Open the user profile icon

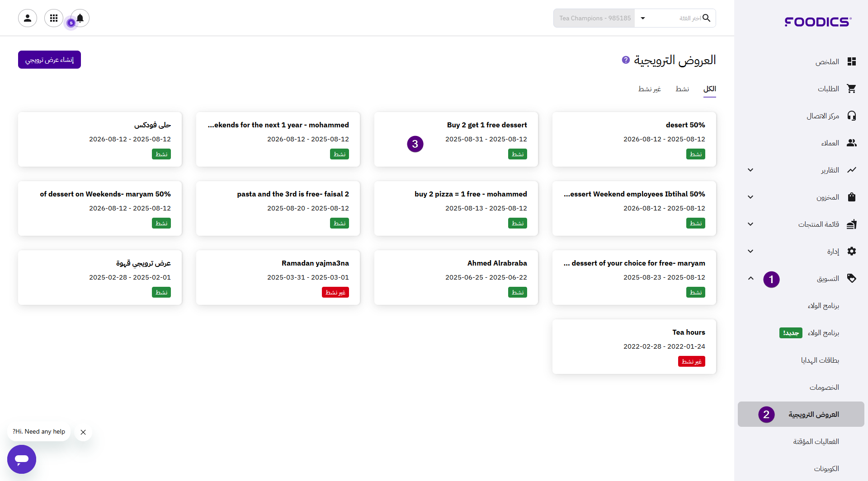(28, 18)
